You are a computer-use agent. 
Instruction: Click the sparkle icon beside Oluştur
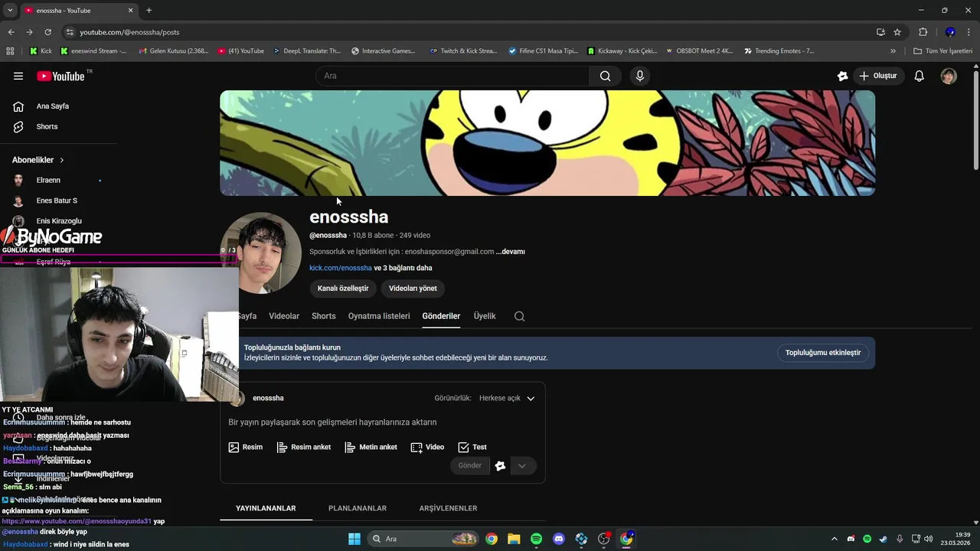pos(842,76)
